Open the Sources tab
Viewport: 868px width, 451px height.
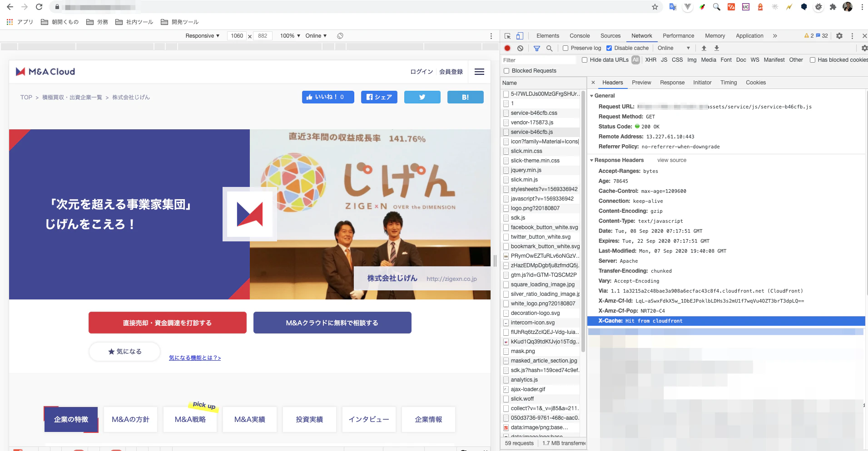(610, 36)
